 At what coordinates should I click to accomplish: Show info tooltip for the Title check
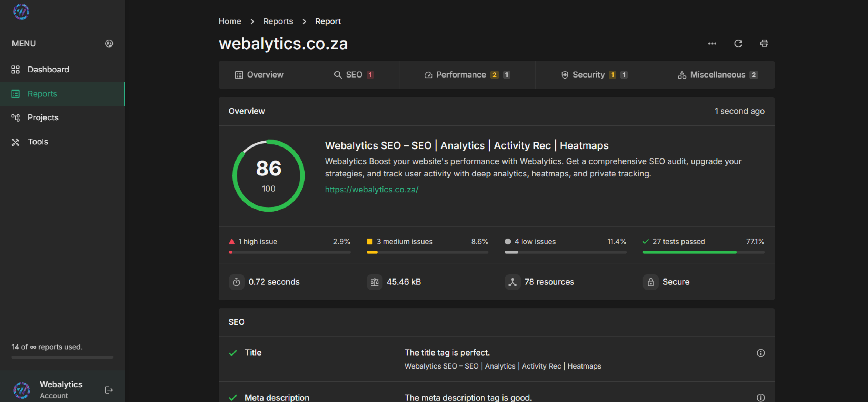(x=761, y=353)
